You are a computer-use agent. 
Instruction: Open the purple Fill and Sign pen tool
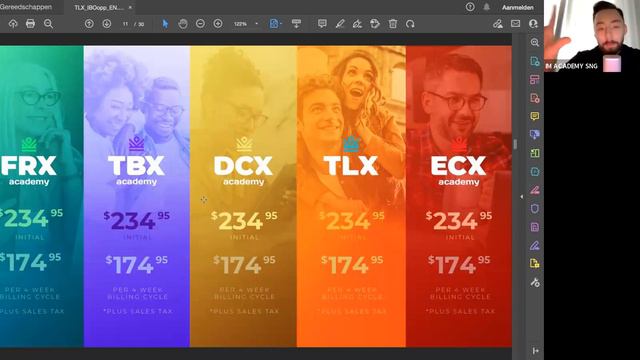(535, 245)
